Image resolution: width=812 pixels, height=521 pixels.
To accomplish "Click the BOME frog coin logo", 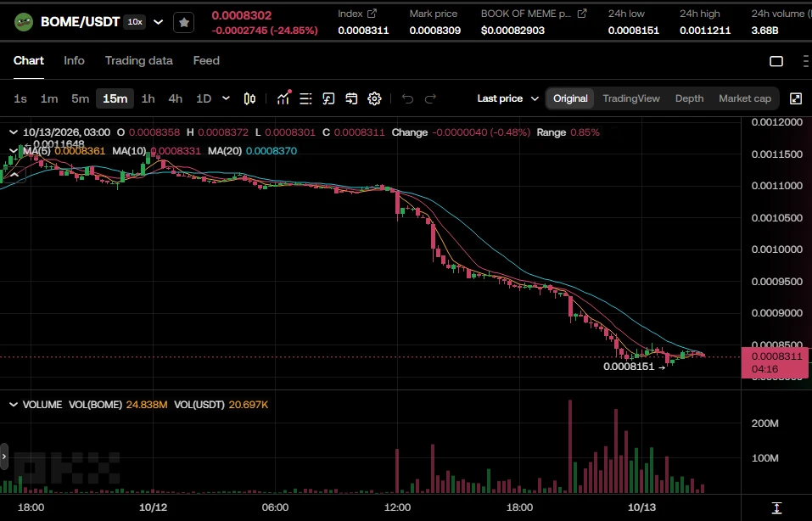I will tap(23, 22).
